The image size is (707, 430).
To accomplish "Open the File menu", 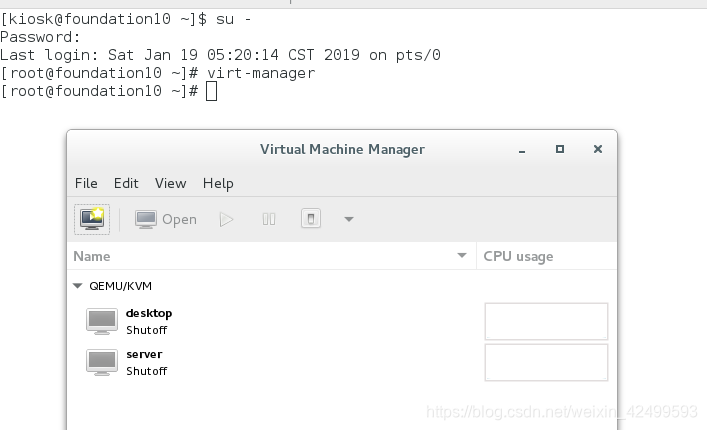I will pos(86,183).
